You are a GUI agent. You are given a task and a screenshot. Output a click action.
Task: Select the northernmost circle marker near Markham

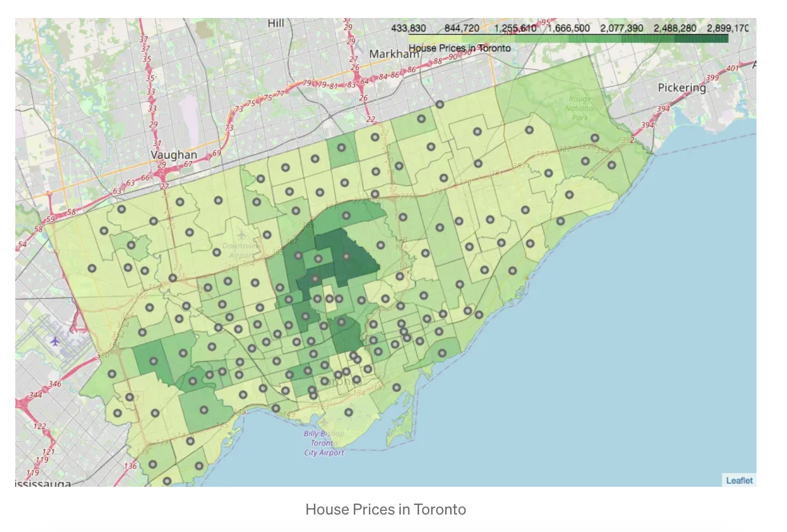coord(440,104)
